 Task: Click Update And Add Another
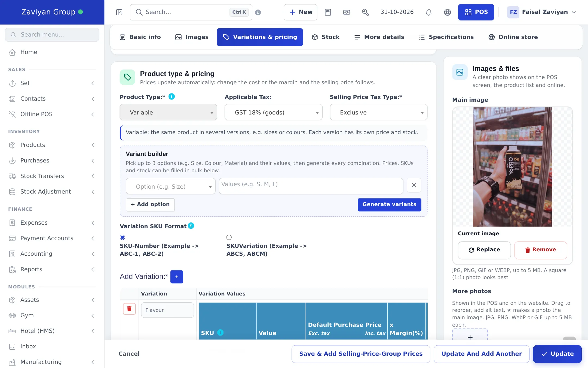[x=482, y=354]
